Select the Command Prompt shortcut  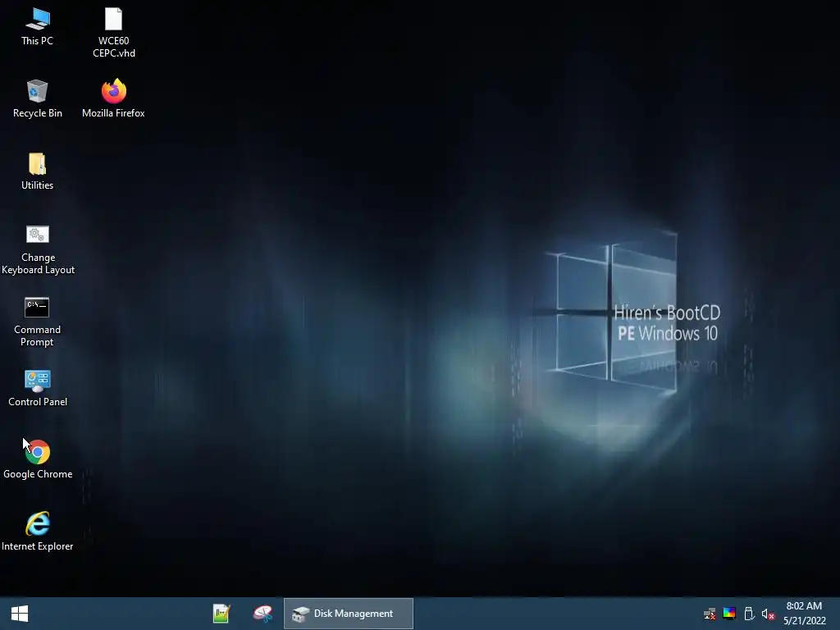[38, 322]
